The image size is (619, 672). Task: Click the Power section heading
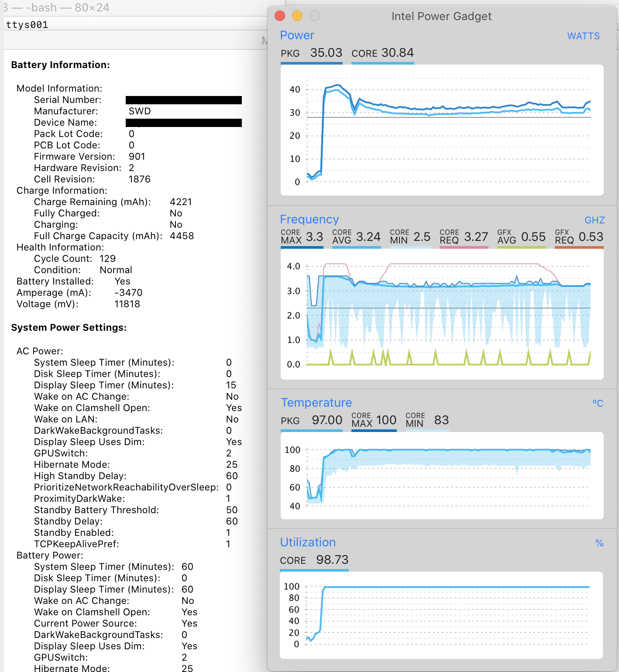point(297,35)
